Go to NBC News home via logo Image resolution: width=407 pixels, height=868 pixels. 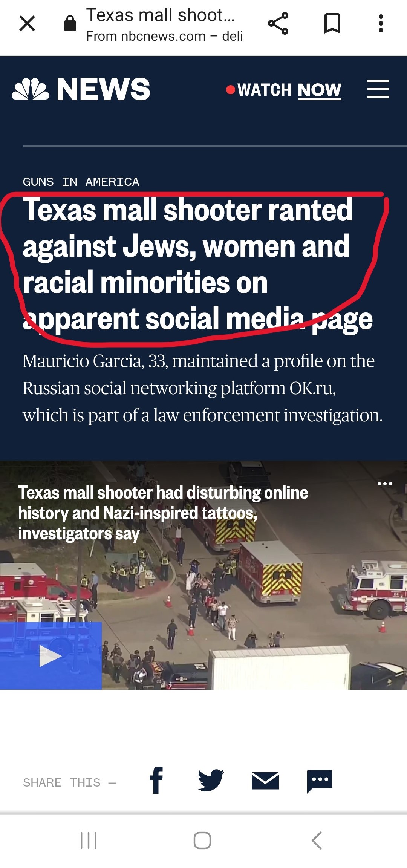coord(81,89)
